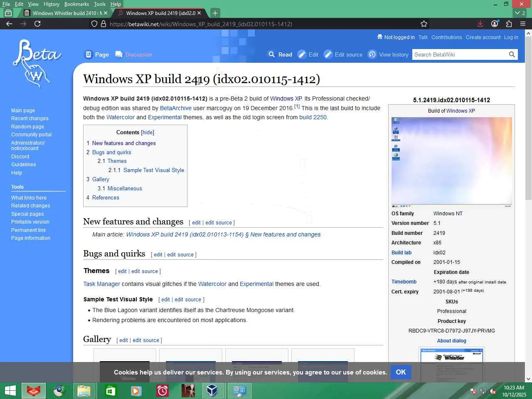This screenshot has height=399, width=532.
Task: Hide the Contents table
Action: (148, 132)
